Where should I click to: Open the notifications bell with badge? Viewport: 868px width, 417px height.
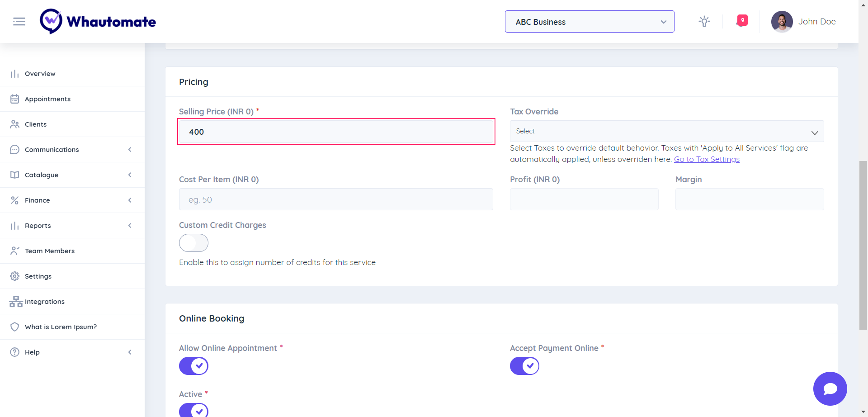(x=741, y=21)
